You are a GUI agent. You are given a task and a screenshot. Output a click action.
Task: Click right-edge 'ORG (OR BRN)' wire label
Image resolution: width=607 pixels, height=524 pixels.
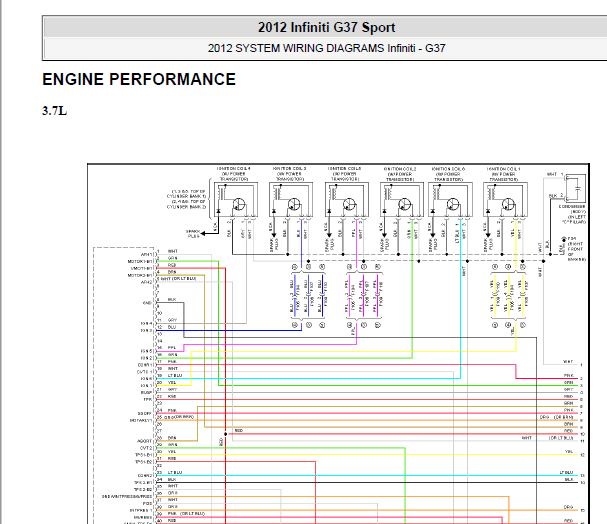click(557, 417)
